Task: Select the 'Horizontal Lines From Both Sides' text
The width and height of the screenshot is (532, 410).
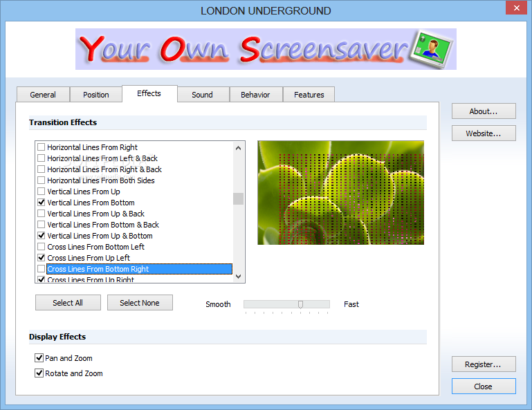Action: point(101,180)
